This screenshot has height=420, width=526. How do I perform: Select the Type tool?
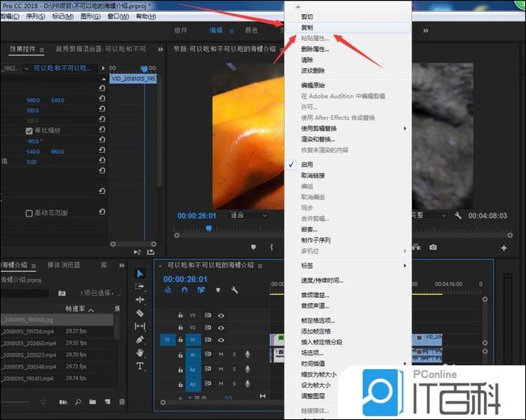(140, 366)
